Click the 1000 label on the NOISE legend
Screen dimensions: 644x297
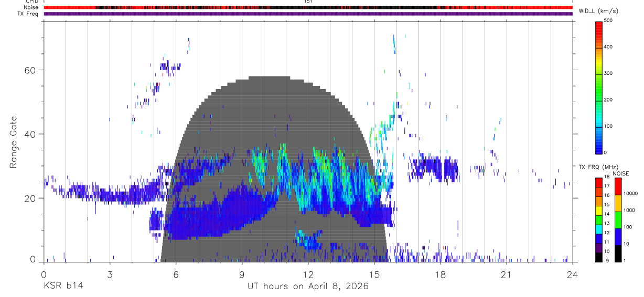(630, 210)
